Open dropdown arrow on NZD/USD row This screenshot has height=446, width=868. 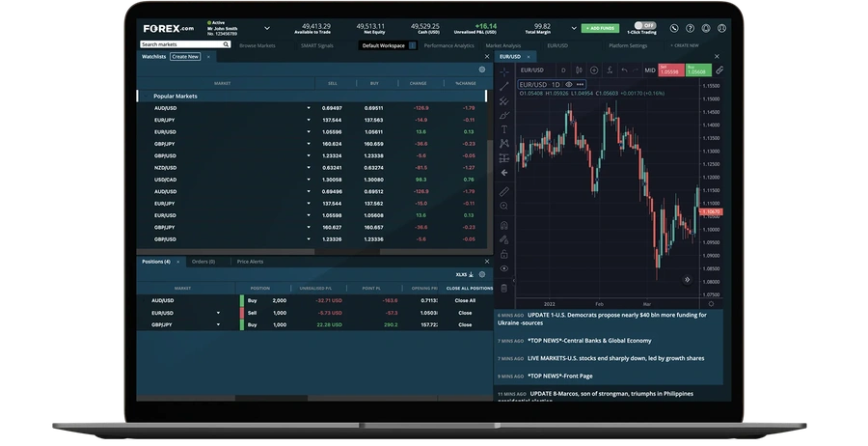pos(309,167)
